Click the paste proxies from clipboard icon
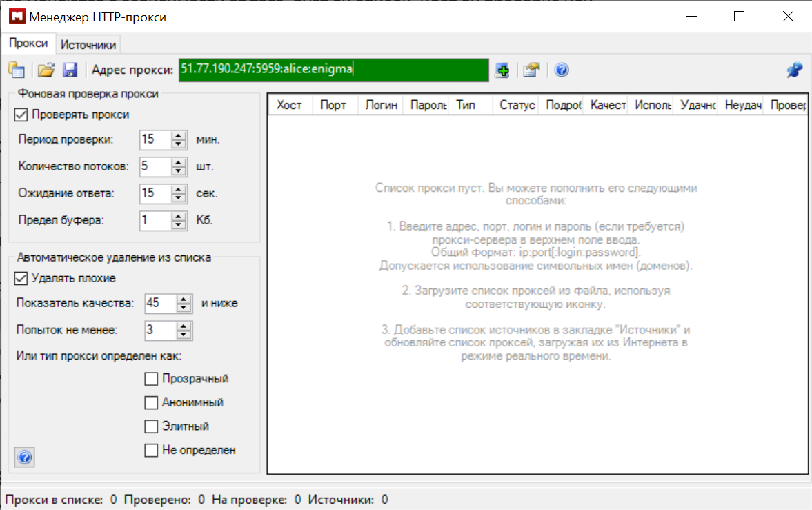 coord(16,70)
